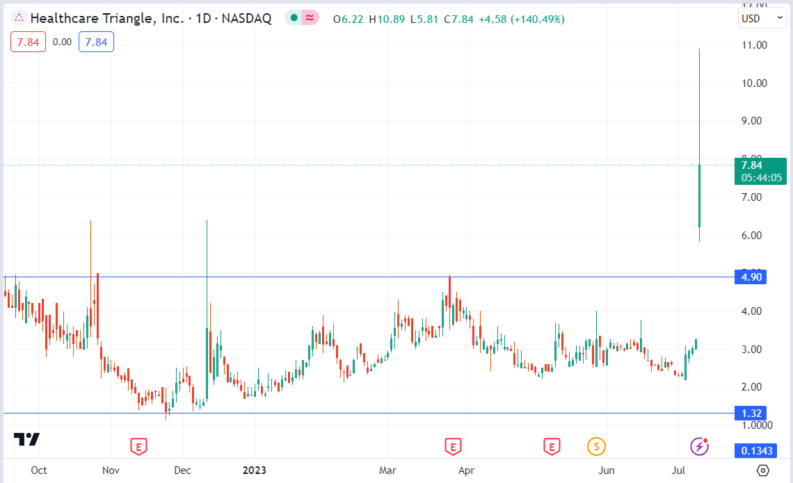This screenshot has height=483, width=793.
Task: Click the Healthcare Triangle company logo icon
Action: coord(19,18)
